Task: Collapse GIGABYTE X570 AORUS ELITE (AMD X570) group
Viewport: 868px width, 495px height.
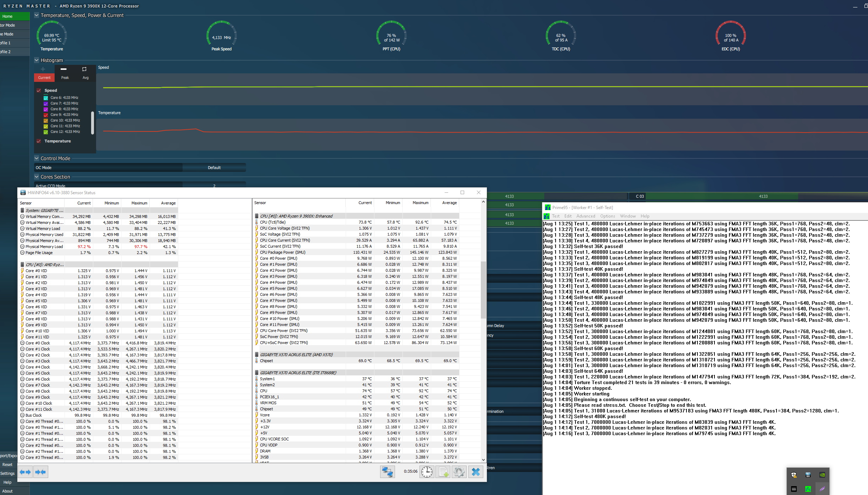Action: (257, 355)
